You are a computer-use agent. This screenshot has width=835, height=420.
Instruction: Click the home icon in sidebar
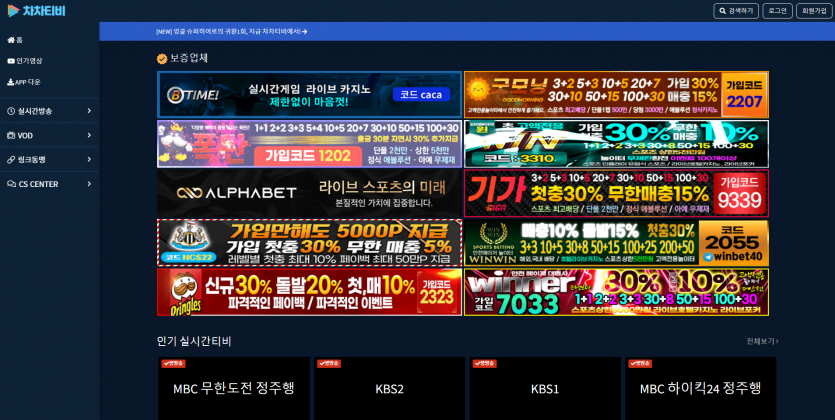coord(11,40)
